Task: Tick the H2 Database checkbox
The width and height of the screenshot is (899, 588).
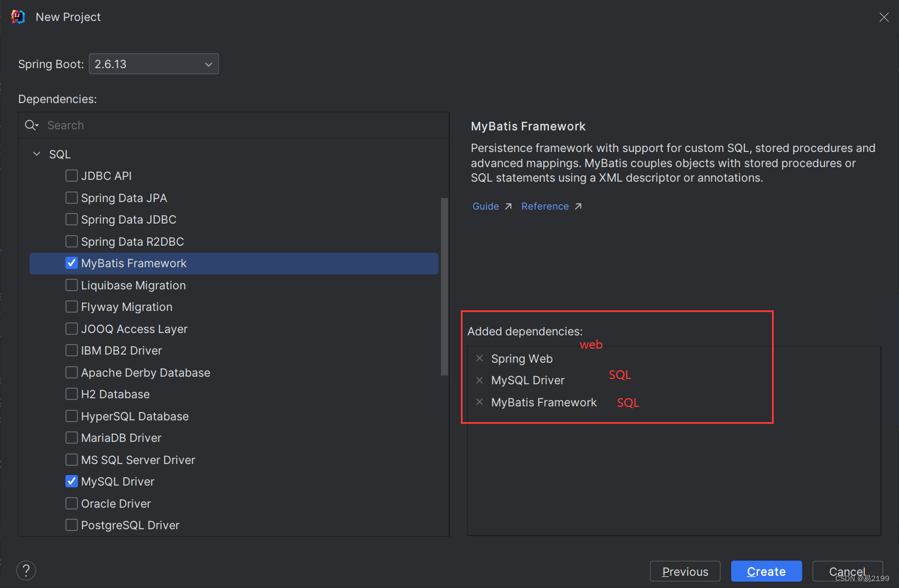Action: pos(72,394)
